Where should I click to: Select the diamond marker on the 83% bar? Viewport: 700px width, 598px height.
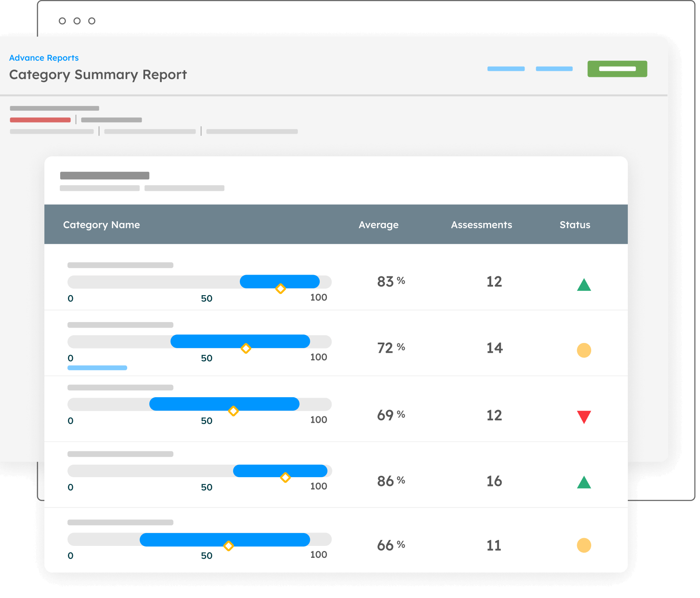point(280,289)
